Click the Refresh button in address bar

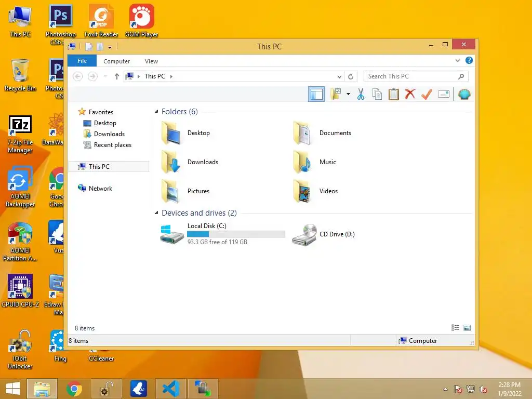[x=351, y=77]
